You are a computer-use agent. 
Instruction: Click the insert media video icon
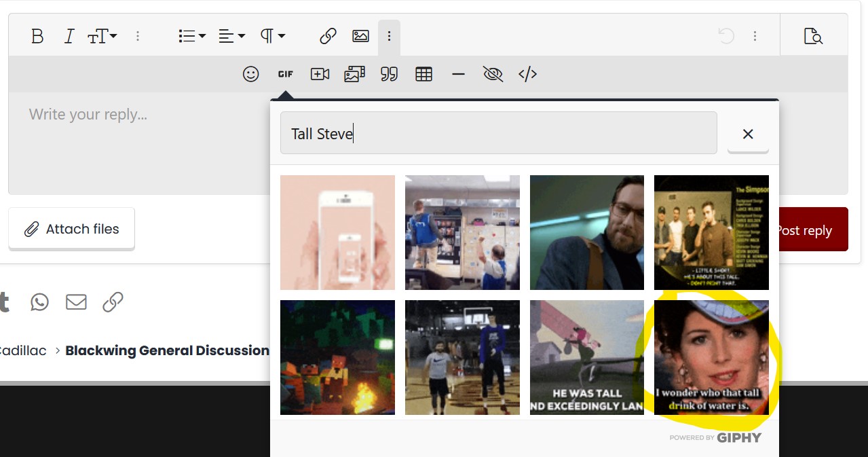(320, 75)
